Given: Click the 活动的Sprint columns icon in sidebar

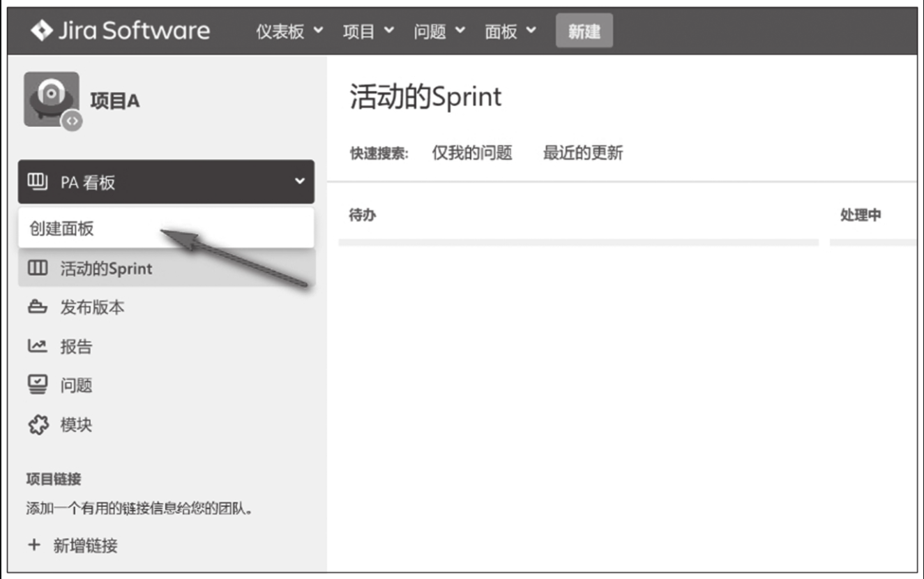Looking at the screenshot, I should [x=38, y=268].
